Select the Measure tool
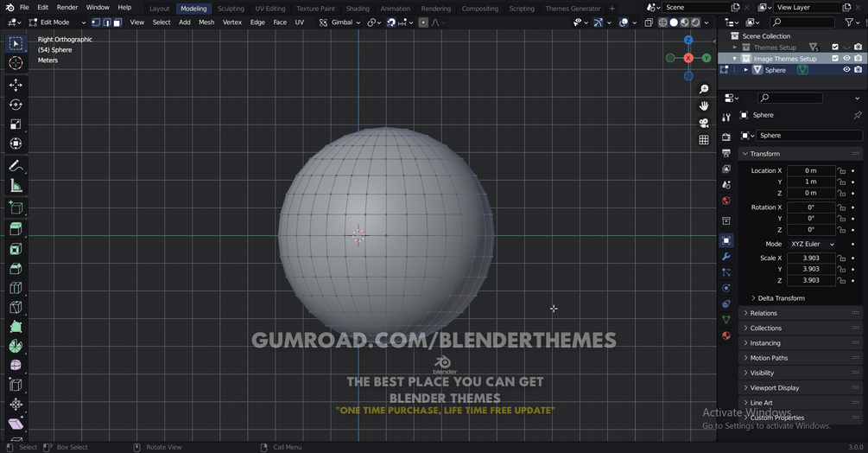Viewport: 868px width, 453px height. pos(16,186)
